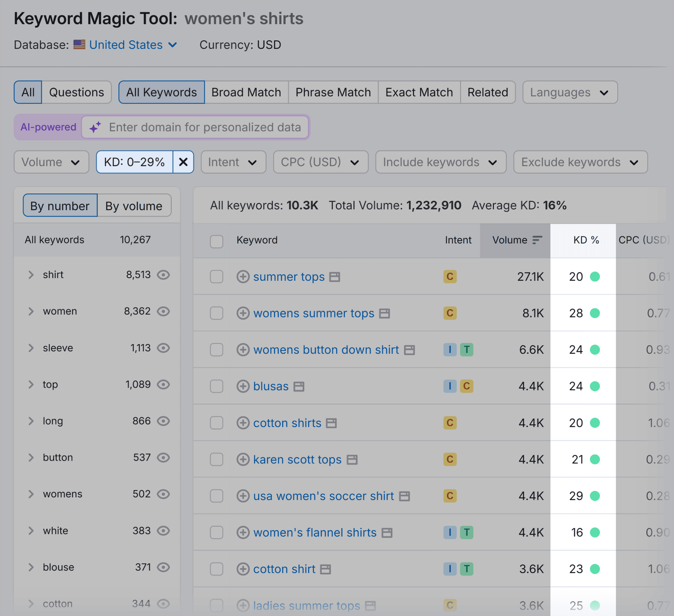Toggle eye icon for the sleeve group

(x=163, y=348)
